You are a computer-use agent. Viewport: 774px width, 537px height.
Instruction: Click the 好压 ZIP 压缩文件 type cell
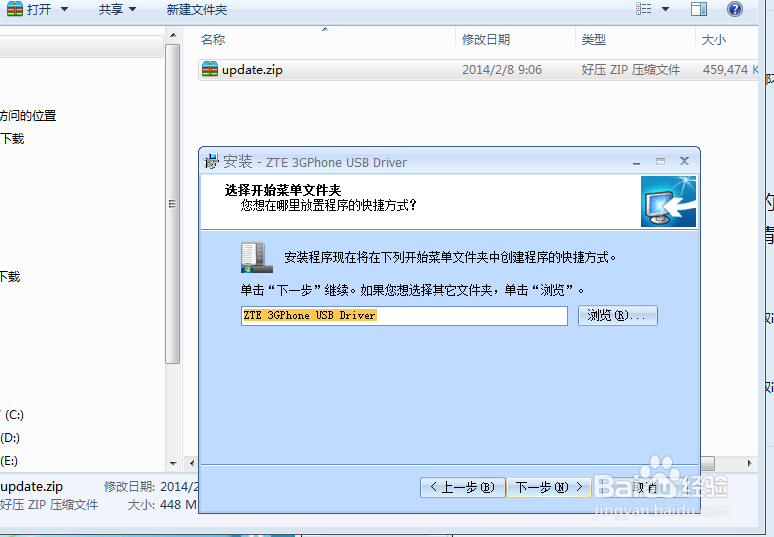coord(630,70)
